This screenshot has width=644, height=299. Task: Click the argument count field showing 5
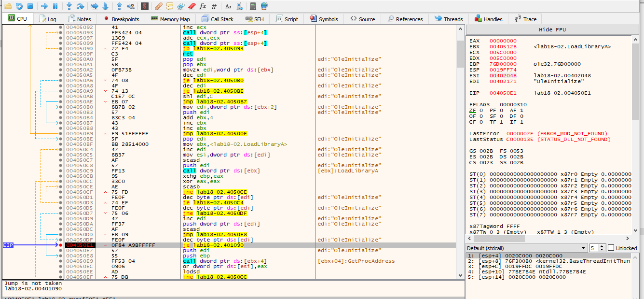tap(594, 248)
